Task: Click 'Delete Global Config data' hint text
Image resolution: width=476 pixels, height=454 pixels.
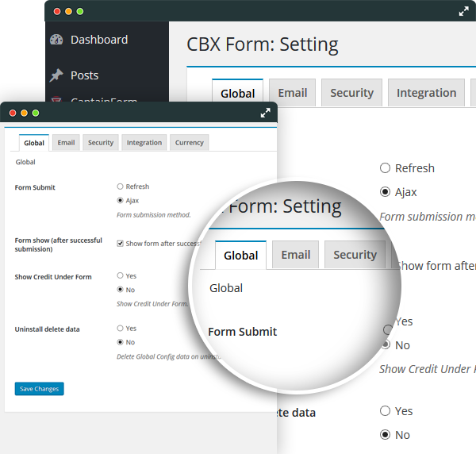Action: pyautogui.click(x=169, y=356)
